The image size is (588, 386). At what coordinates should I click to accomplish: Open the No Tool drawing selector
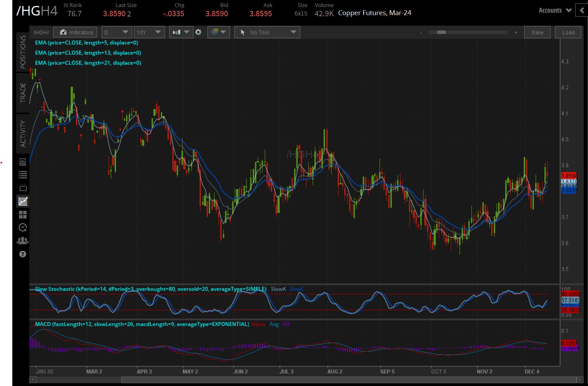click(267, 32)
